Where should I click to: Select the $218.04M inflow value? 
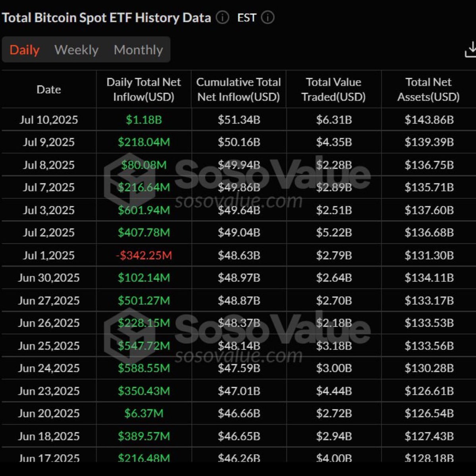(144, 142)
